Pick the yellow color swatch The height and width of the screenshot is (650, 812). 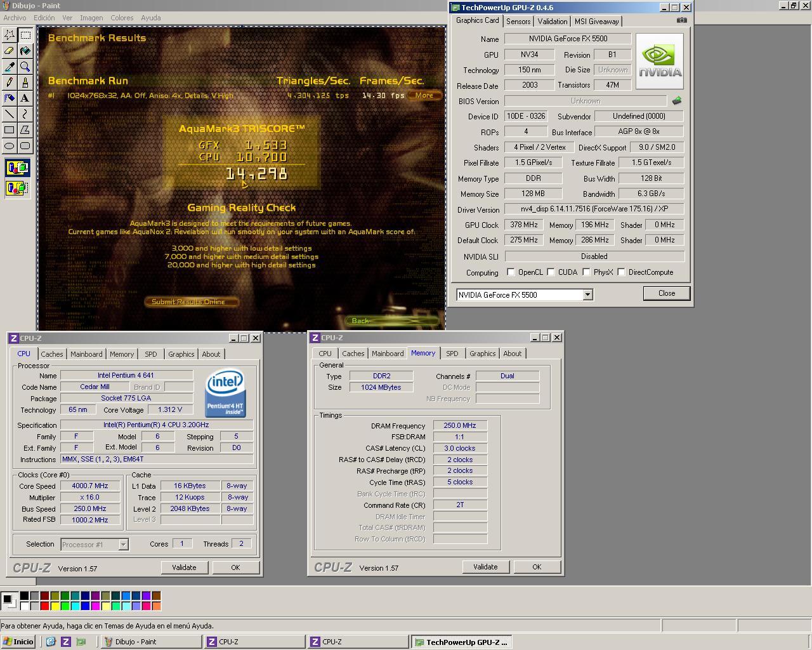pyautogui.click(x=55, y=606)
